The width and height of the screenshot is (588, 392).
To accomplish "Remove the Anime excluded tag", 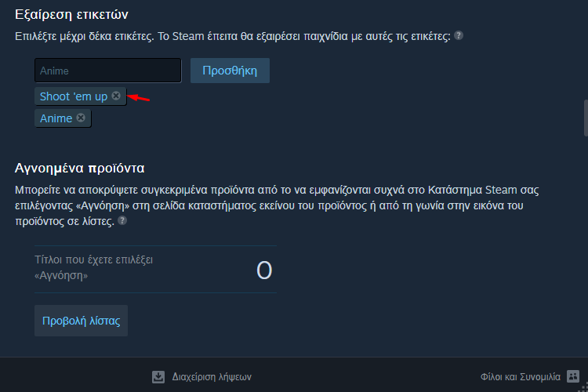I will (x=81, y=118).
